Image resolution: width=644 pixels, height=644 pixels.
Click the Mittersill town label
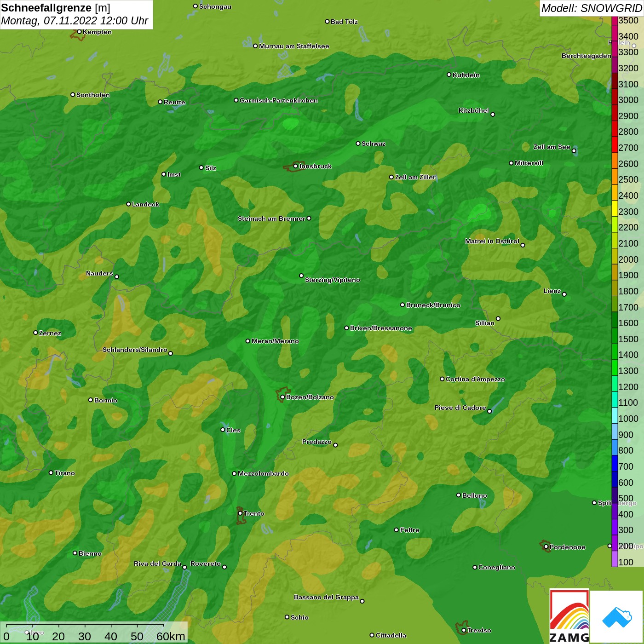point(529,163)
